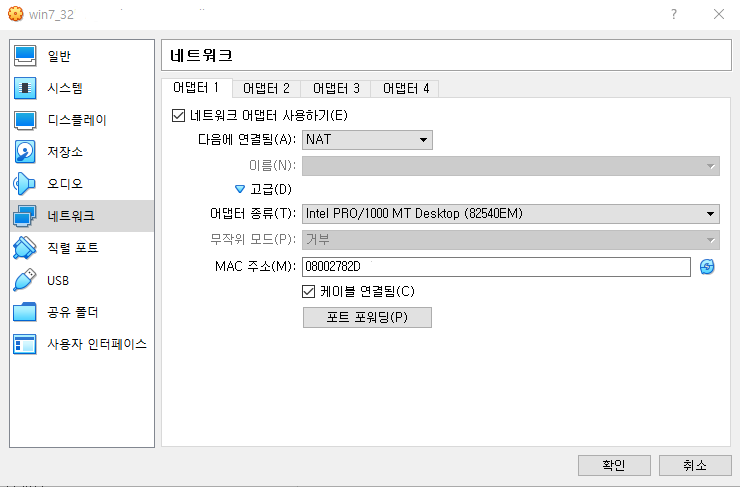Viewport: 740px width, 487px height.
Task: Collapse the 고급 advanced section
Action: coord(240,188)
